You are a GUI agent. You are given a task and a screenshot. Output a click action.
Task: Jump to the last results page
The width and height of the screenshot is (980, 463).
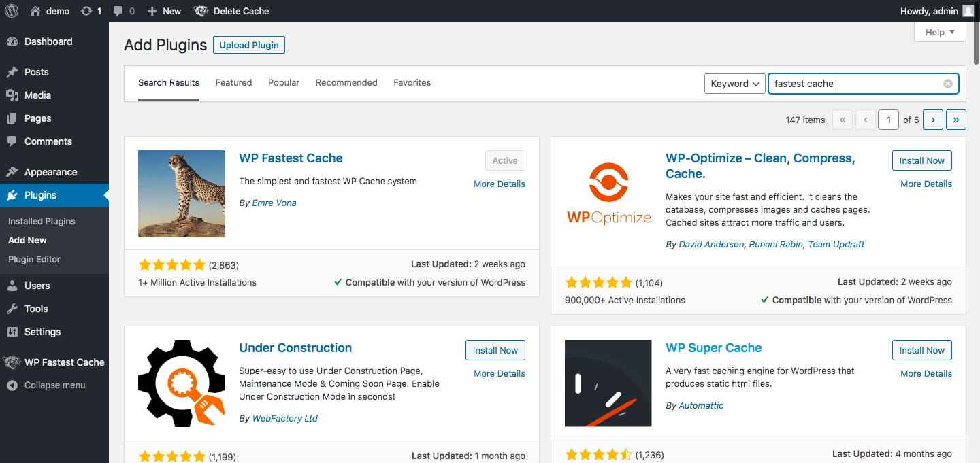[x=956, y=120]
